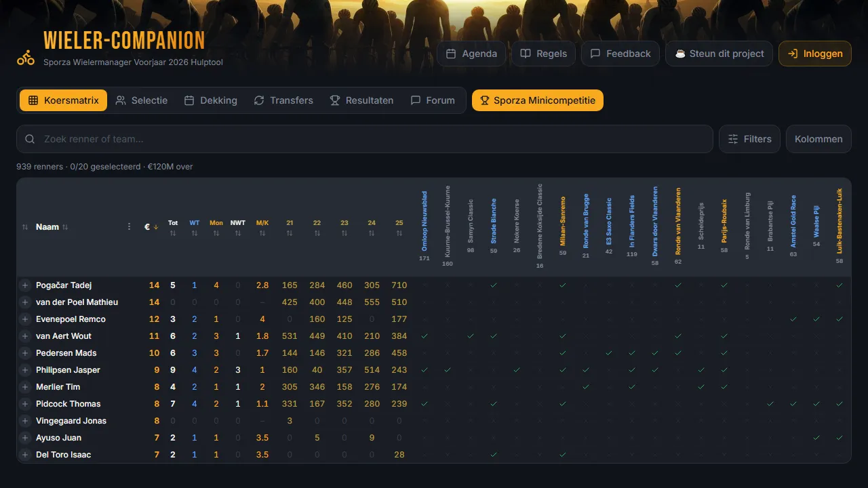Click the Inloggen button
This screenshot has height=488, width=868.
pos(814,53)
